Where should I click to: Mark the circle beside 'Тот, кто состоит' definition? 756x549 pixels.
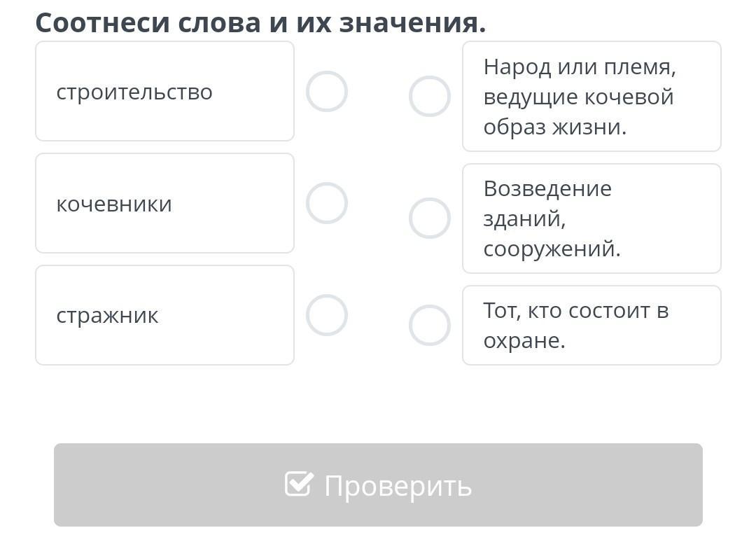coord(429,326)
